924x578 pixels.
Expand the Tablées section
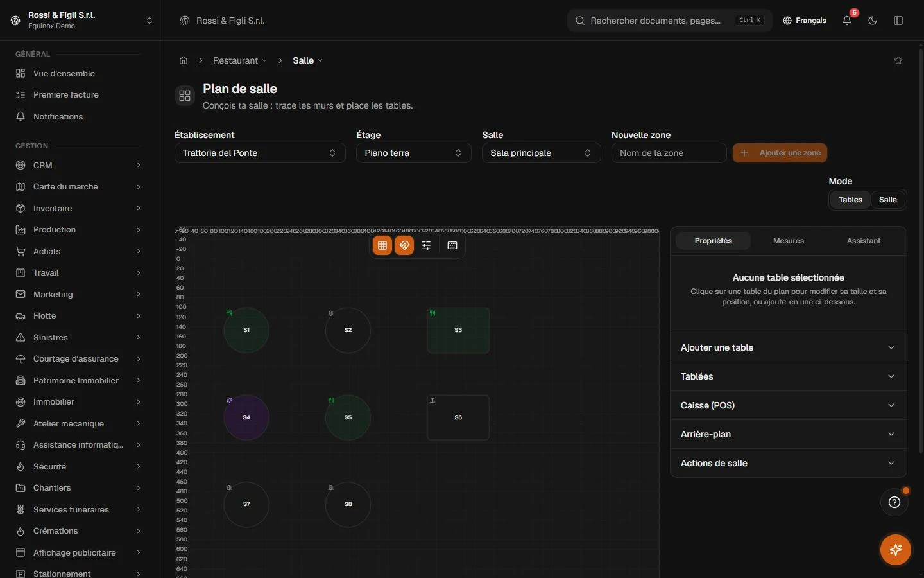pos(788,376)
